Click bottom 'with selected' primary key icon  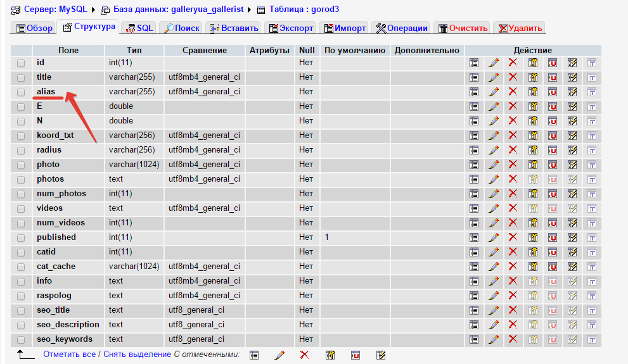[x=330, y=355]
